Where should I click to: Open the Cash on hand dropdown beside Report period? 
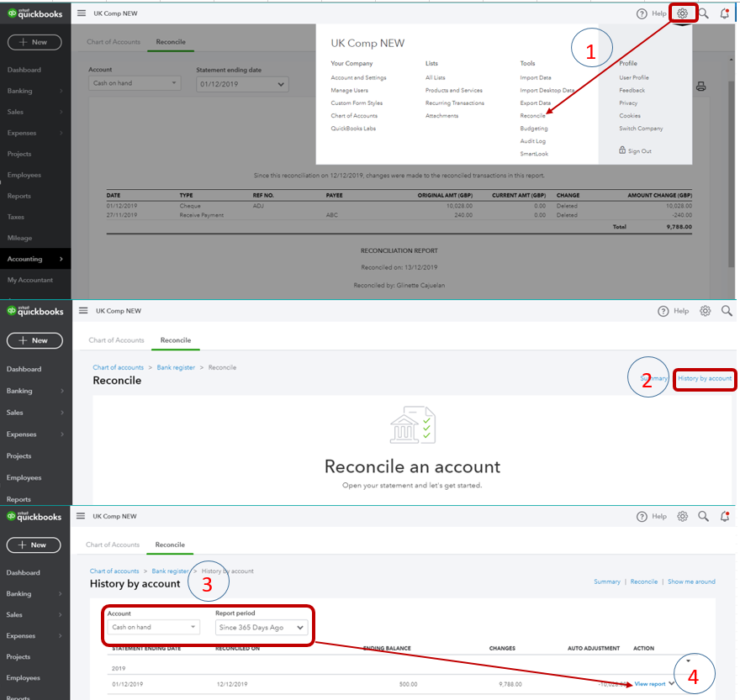[153, 627]
